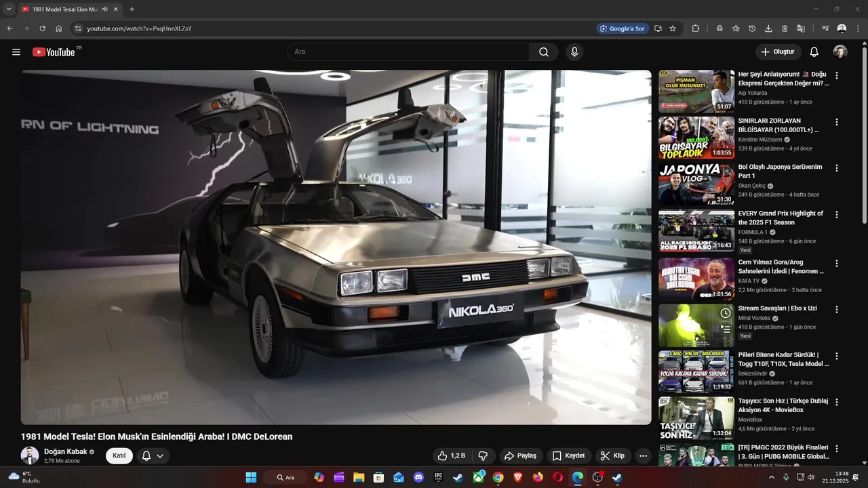Open the 2025 F1 Season highlights thumbnail
The image size is (868, 488).
point(696,230)
